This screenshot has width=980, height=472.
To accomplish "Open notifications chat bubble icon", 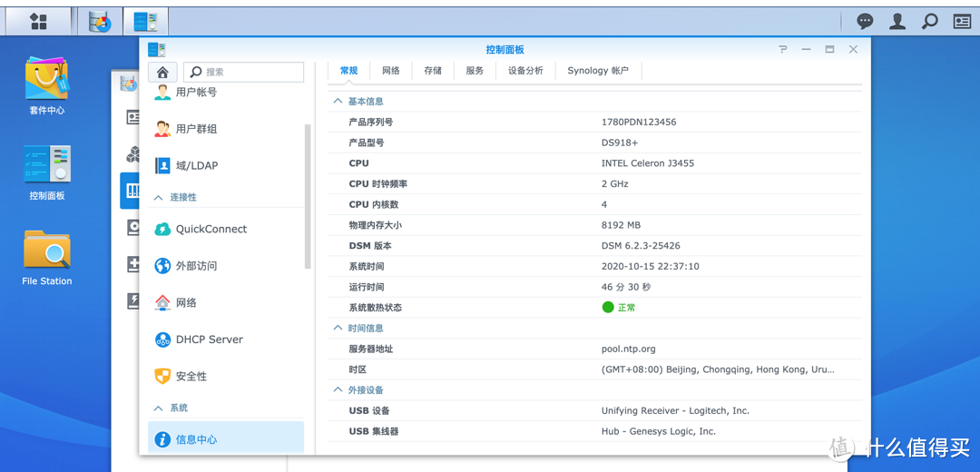I will (x=865, y=22).
